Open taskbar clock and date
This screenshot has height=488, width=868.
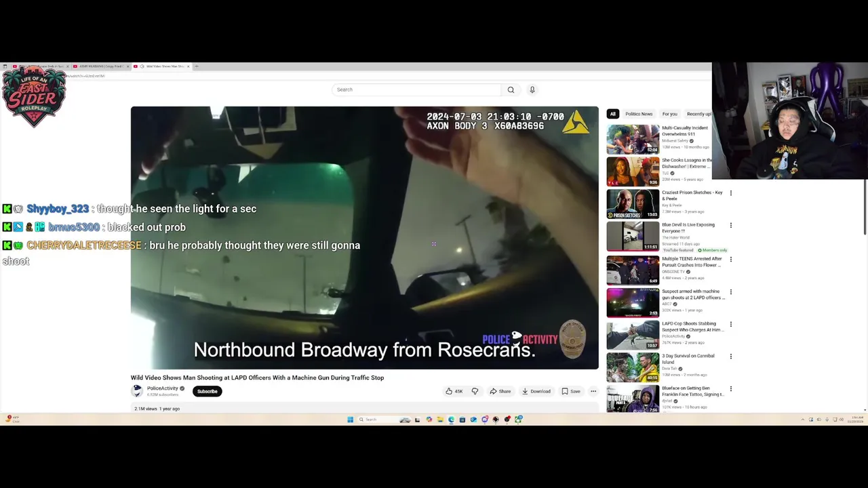[x=855, y=420]
